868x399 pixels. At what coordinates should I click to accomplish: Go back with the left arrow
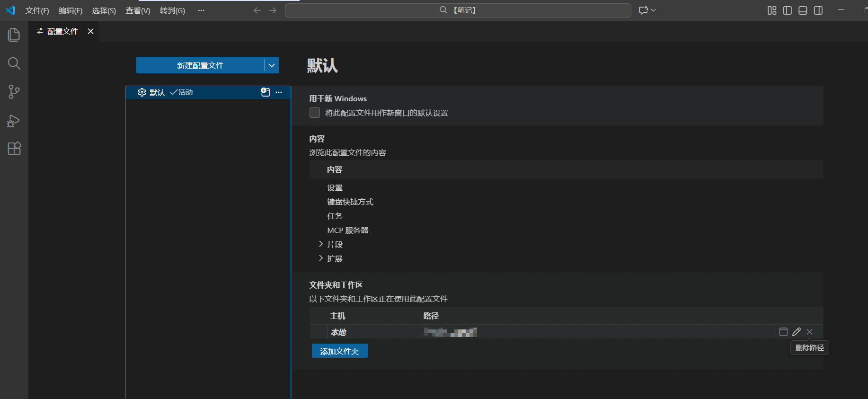pyautogui.click(x=257, y=10)
